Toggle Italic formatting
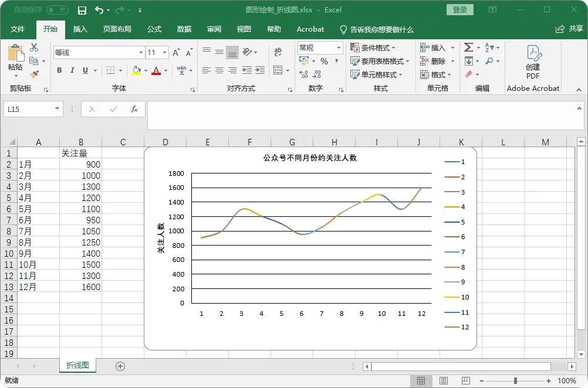Screen dimensions: 588x388 pyautogui.click(x=72, y=70)
